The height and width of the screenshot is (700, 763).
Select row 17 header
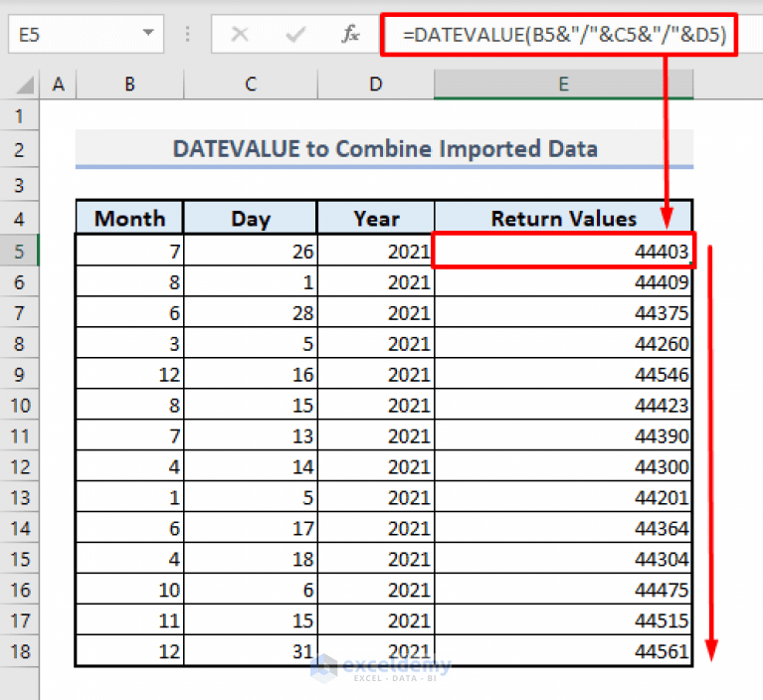[x=19, y=620]
